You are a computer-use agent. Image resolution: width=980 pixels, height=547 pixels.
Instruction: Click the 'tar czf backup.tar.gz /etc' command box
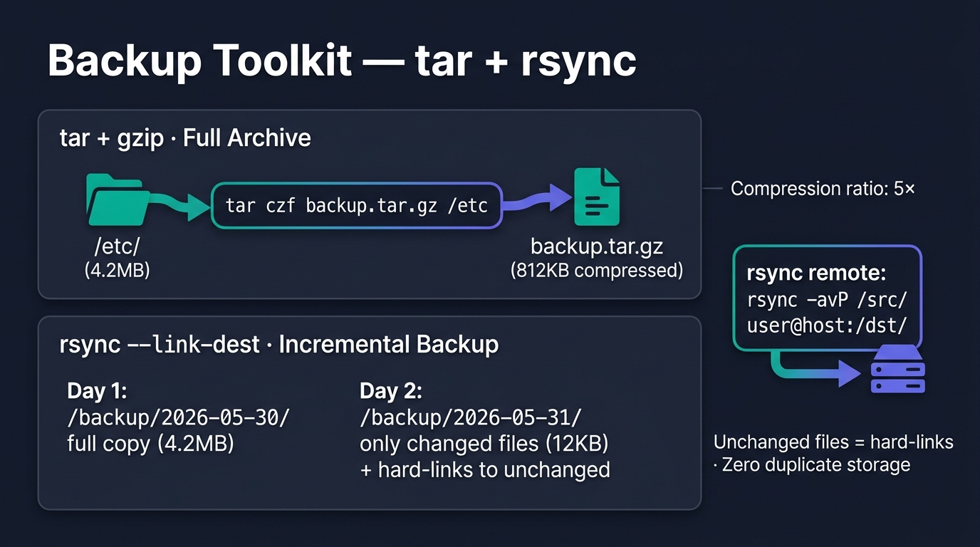(x=357, y=205)
